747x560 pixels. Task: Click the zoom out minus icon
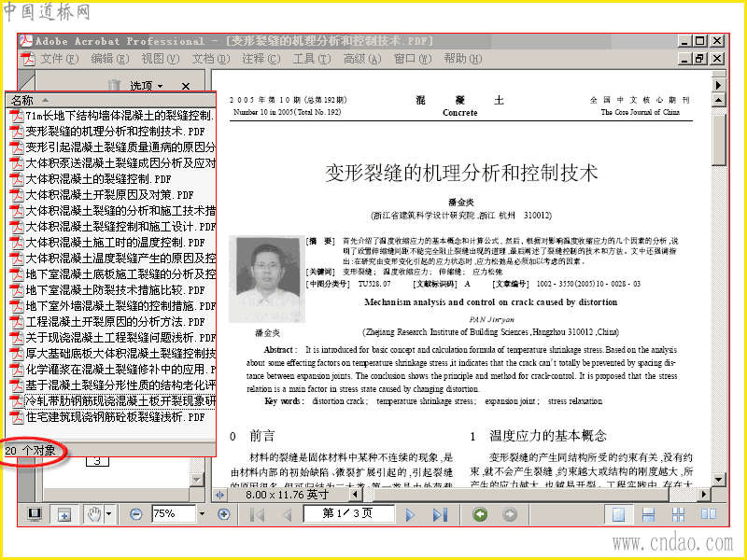pos(135,514)
